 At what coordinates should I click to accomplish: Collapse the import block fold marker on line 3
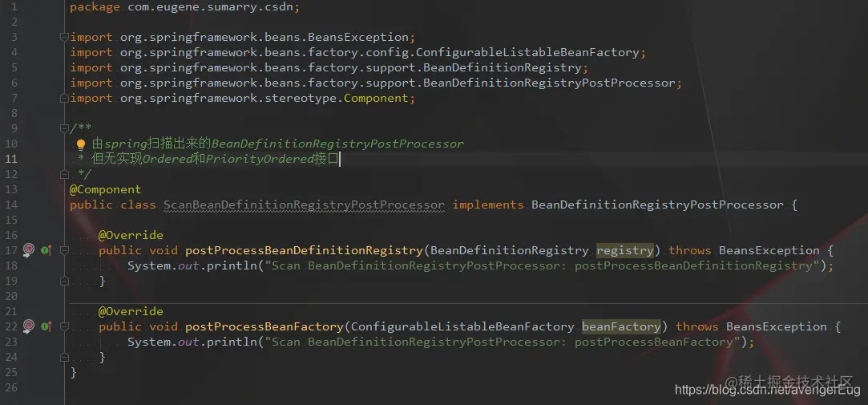tap(64, 37)
